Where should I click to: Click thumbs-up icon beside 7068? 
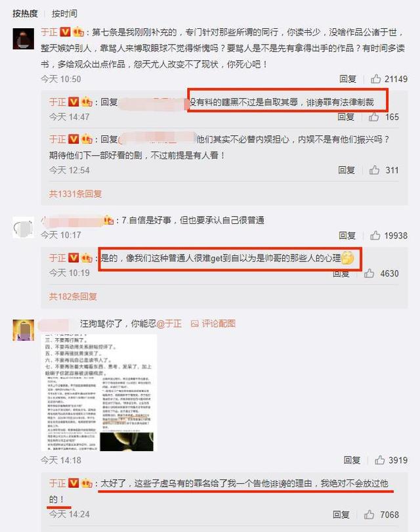click(x=369, y=515)
